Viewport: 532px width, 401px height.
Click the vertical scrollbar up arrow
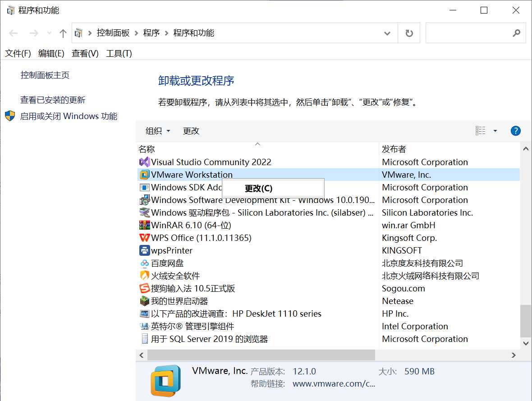point(526,149)
